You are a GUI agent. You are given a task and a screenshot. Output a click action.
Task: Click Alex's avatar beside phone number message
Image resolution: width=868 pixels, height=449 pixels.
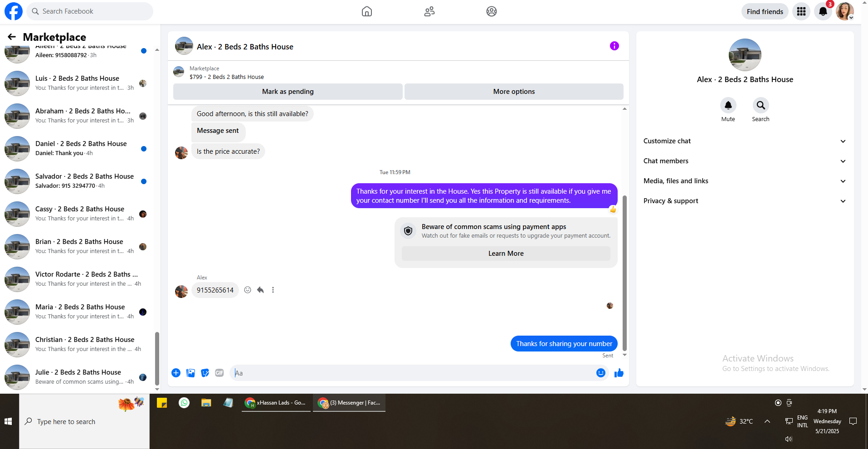point(181,291)
